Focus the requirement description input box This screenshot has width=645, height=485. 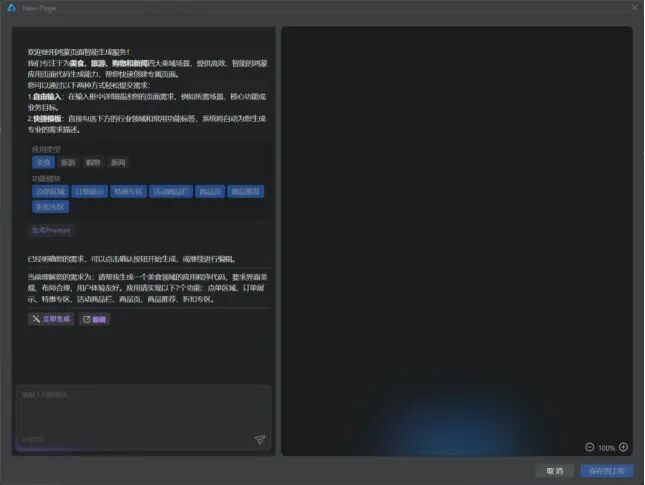click(144, 418)
